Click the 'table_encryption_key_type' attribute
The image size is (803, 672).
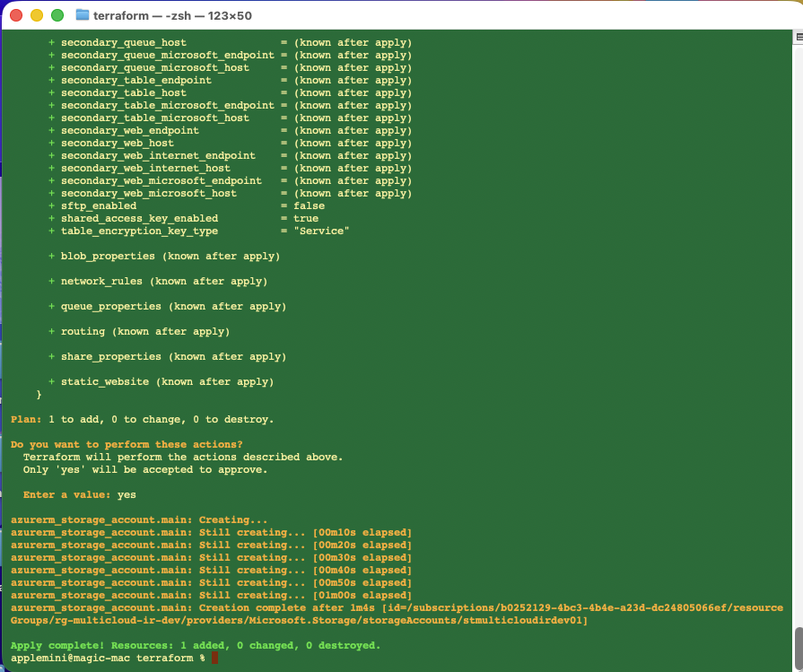[x=139, y=231]
